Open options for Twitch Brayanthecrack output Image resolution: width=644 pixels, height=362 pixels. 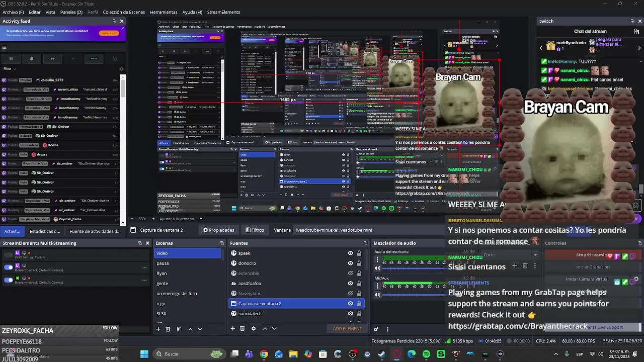144,267
